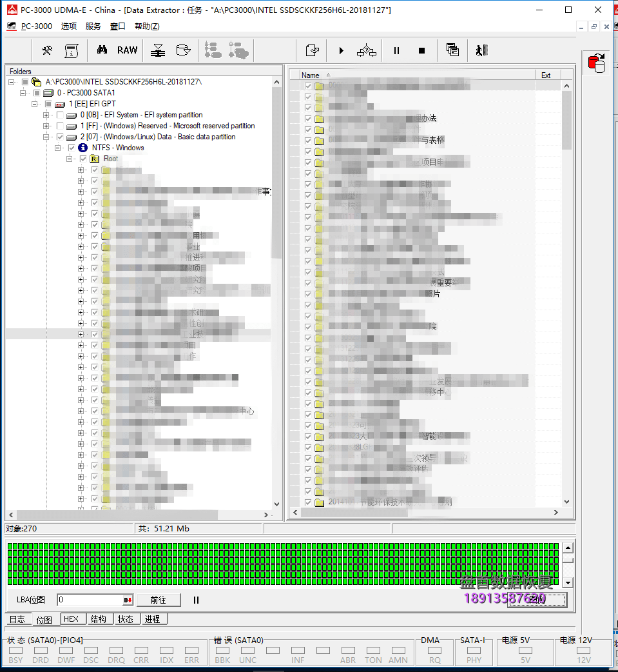Switch to the 状态 tab
The width and height of the screenshot is (618, 672).
coord(126,619)
